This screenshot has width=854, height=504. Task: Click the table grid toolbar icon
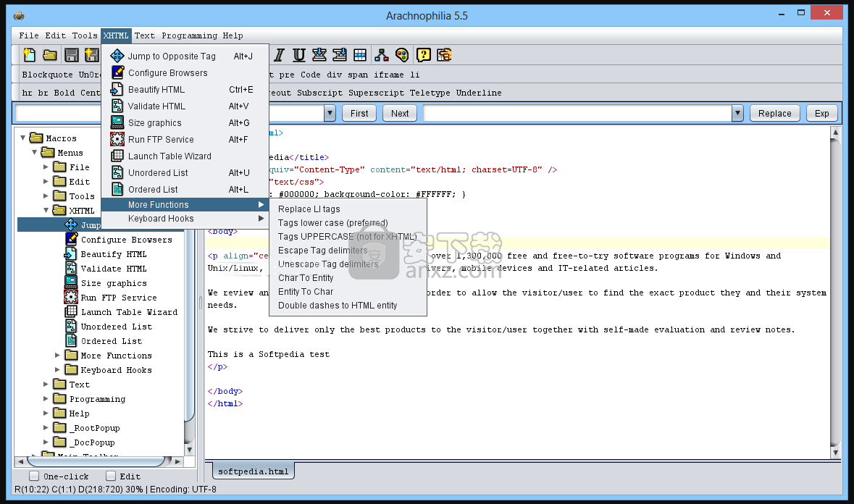coord(360,55)
